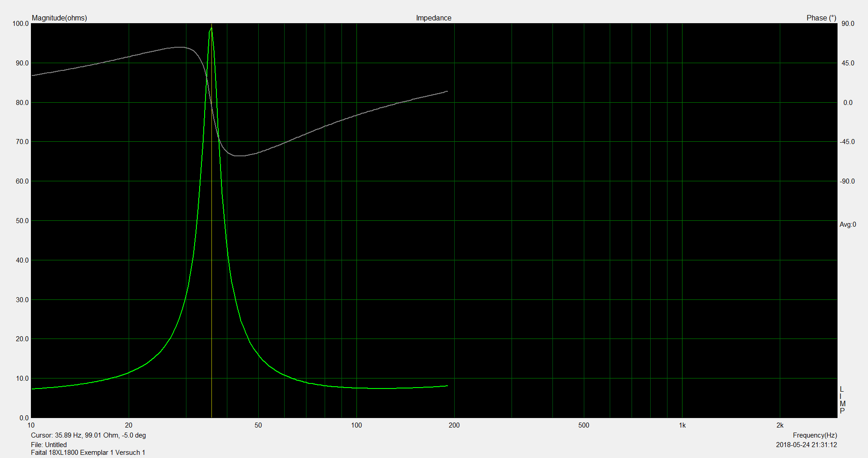Click the "File: Untitled" text
The height and width of the screenshot is (458, 868).
tap(49, 445)
